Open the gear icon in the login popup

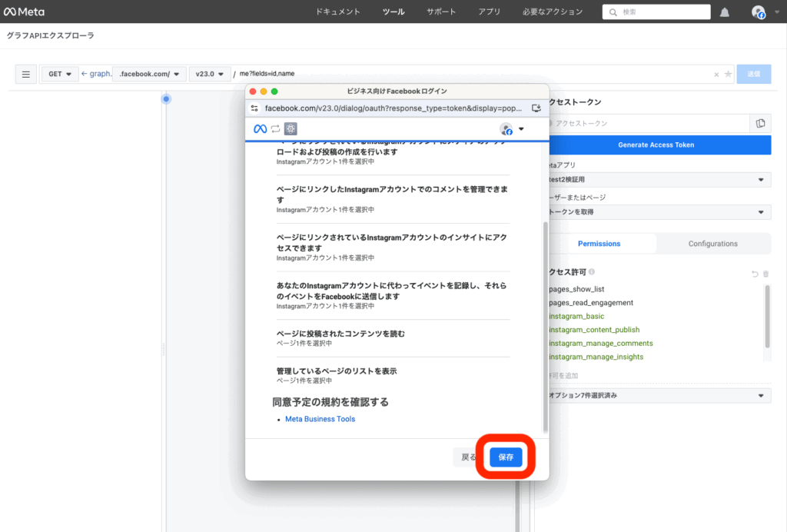click(x=291, y=129)
